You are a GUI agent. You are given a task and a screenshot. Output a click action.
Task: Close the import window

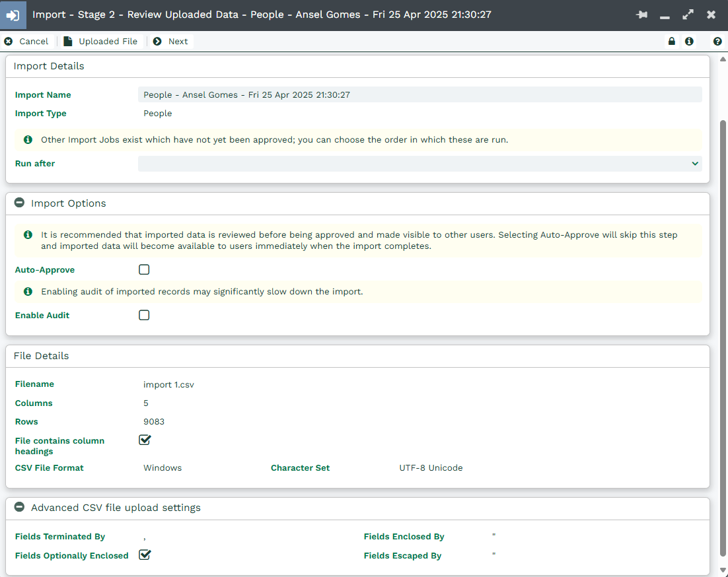(x=711, y=15)
